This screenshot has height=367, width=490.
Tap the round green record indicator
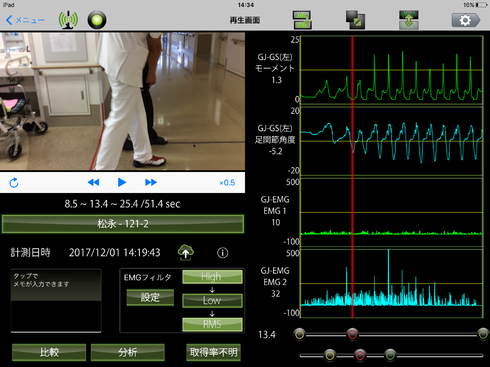97,20
